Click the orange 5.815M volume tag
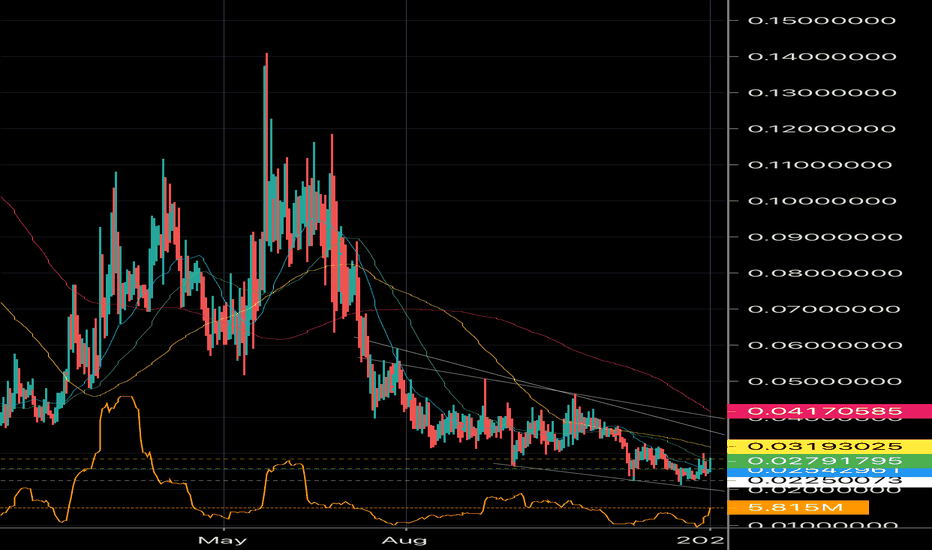 pos(798,507)
